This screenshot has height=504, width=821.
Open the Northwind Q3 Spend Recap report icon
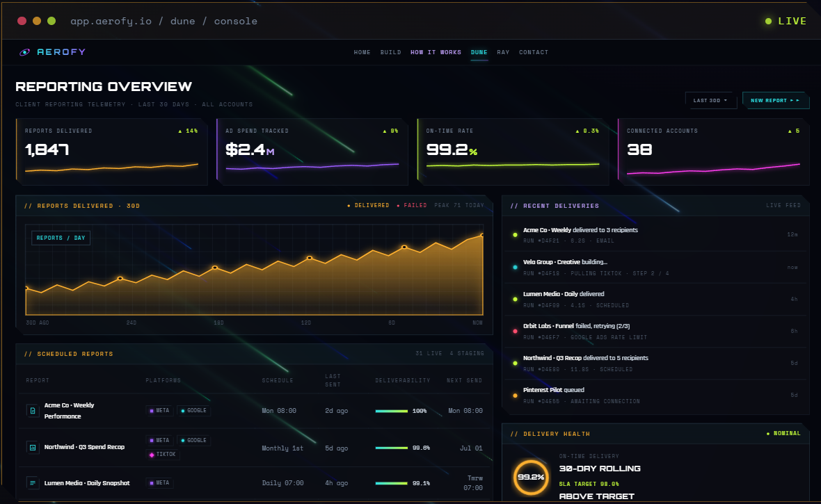tap(33, 448)
